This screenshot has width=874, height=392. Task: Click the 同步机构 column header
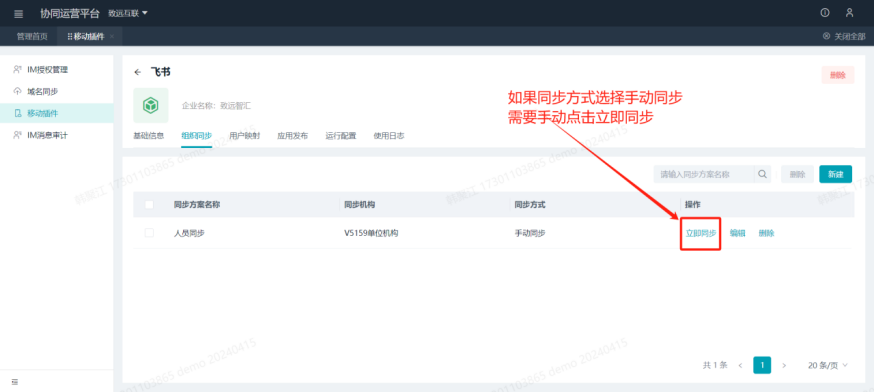pos(360,205)
